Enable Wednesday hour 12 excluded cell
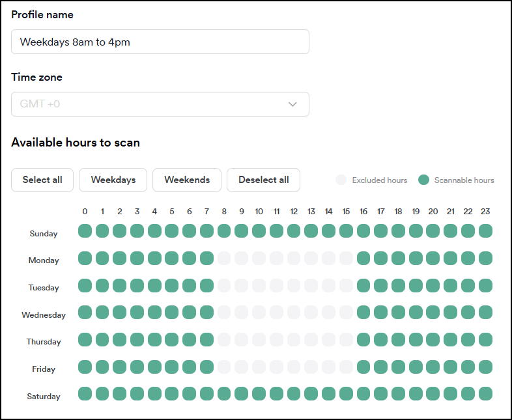The image size is (512, 420). (x=294, y=313)
